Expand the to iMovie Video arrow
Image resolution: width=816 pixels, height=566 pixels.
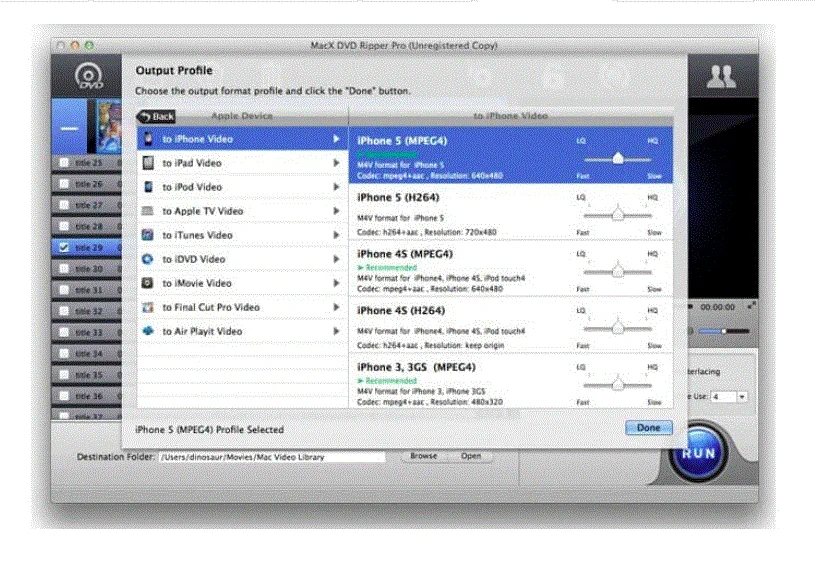tap(336, 282)
